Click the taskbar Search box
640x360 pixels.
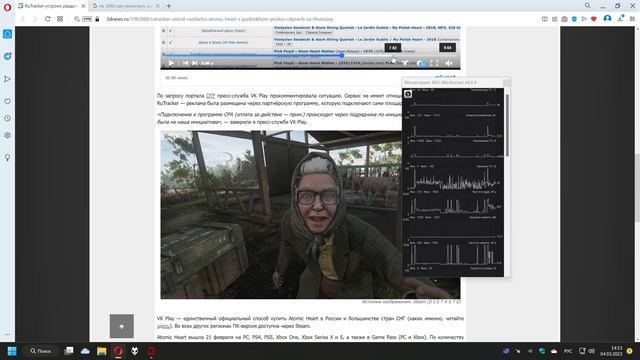[x=41, y=351]
